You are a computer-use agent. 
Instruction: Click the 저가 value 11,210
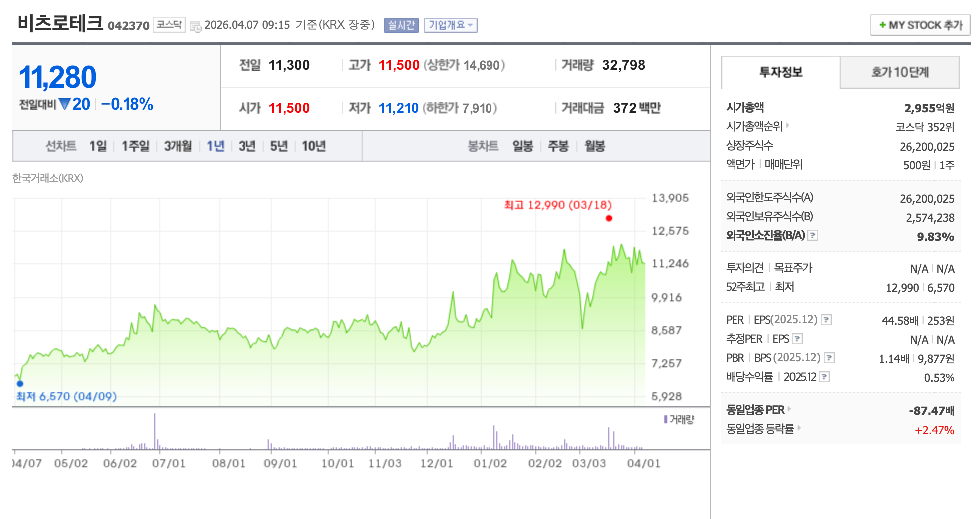click(x=398, y=108)
